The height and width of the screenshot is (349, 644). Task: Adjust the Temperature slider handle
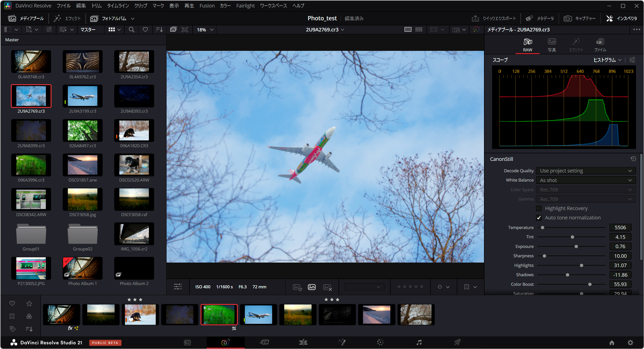coord(542,228)
